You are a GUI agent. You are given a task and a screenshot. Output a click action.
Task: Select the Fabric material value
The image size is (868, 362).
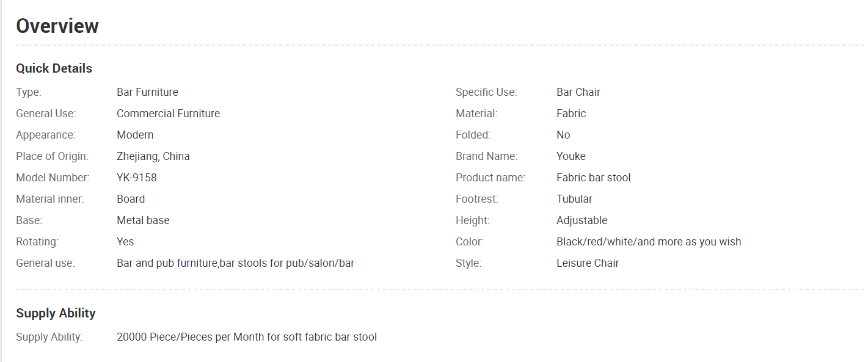(x=571, y=114)
